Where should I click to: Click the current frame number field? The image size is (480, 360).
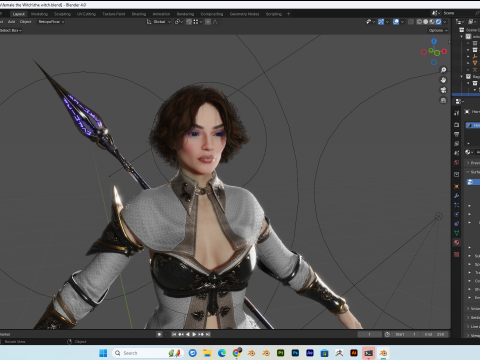click(369, 334)
